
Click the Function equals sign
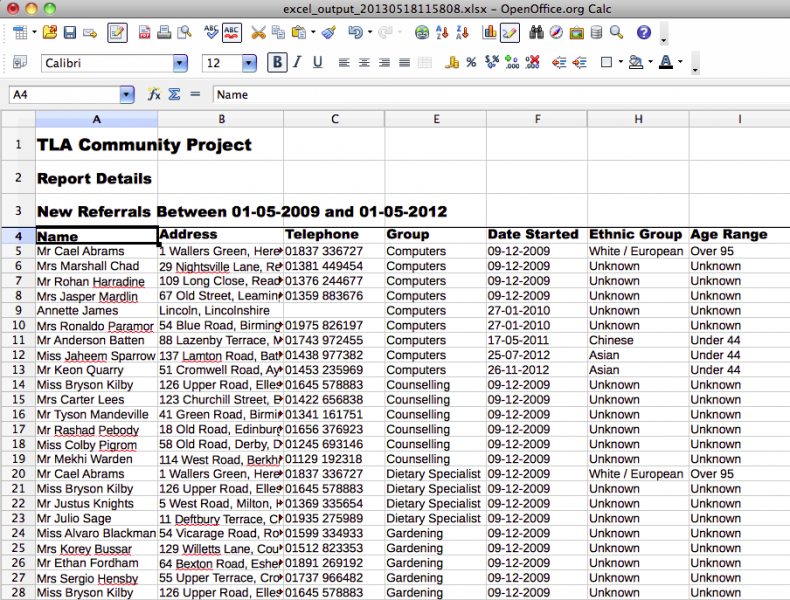click(x=195, y=94)
